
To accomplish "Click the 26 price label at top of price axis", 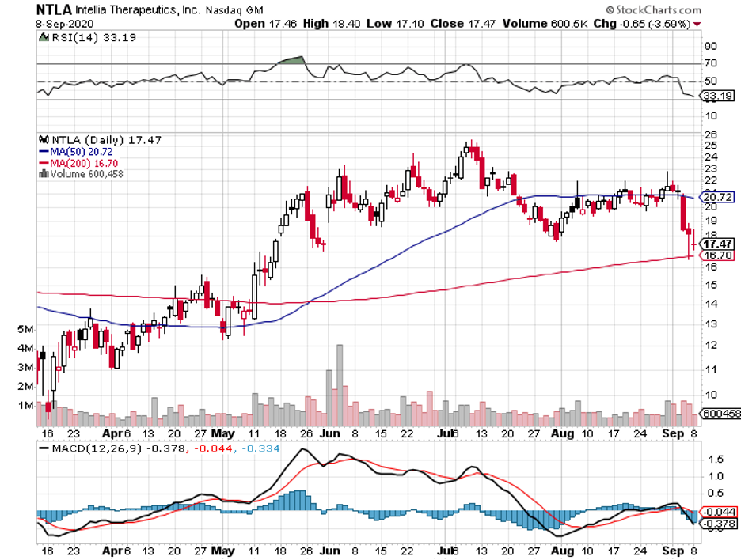I will click(x=710, y=135).
